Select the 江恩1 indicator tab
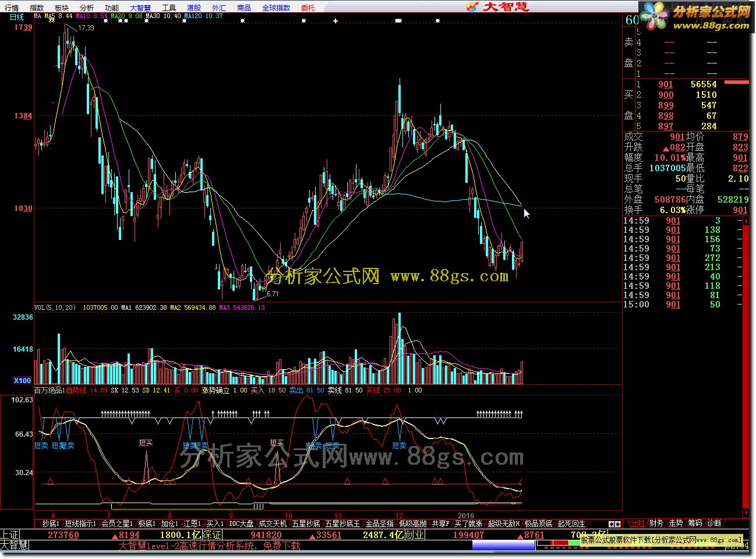The image size is (756, 559). [192, 523]
